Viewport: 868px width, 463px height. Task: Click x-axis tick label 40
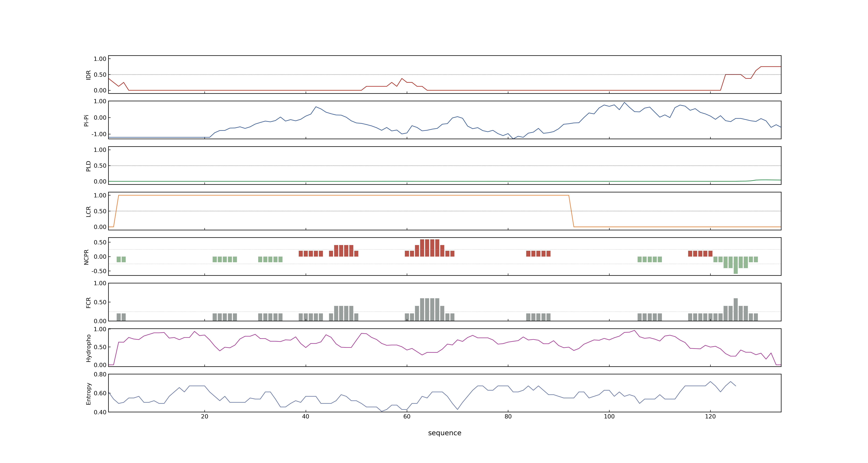click(306, 416)
